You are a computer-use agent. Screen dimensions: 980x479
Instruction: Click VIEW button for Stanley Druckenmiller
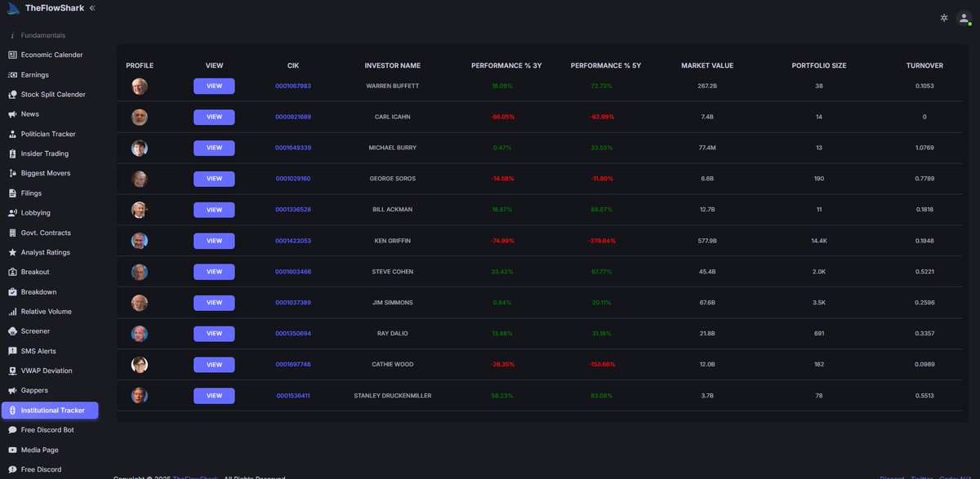tap(214, 396)
